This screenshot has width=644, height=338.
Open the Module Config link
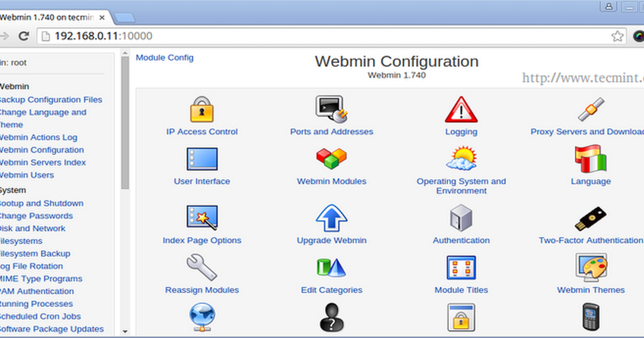click(x=164, y=58)
